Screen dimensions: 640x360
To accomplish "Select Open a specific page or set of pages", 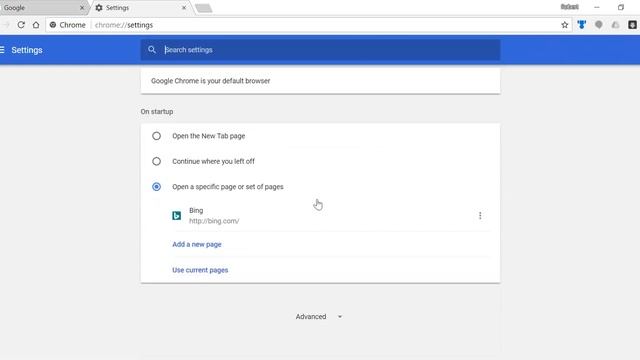I will click(x=156, y=187).
